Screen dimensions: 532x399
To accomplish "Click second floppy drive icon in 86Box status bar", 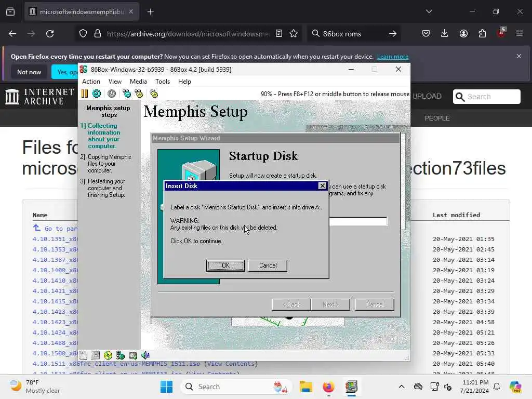I will 96,355.
